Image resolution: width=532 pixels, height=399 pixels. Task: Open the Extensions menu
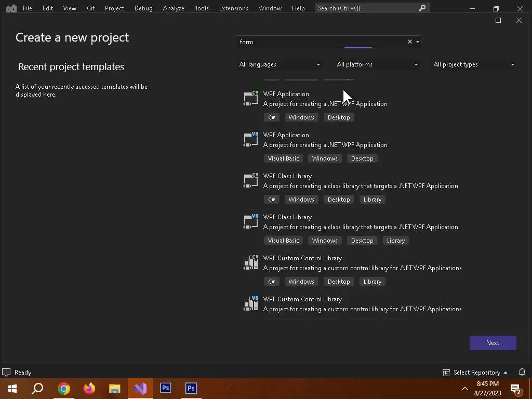pos(233,8)
